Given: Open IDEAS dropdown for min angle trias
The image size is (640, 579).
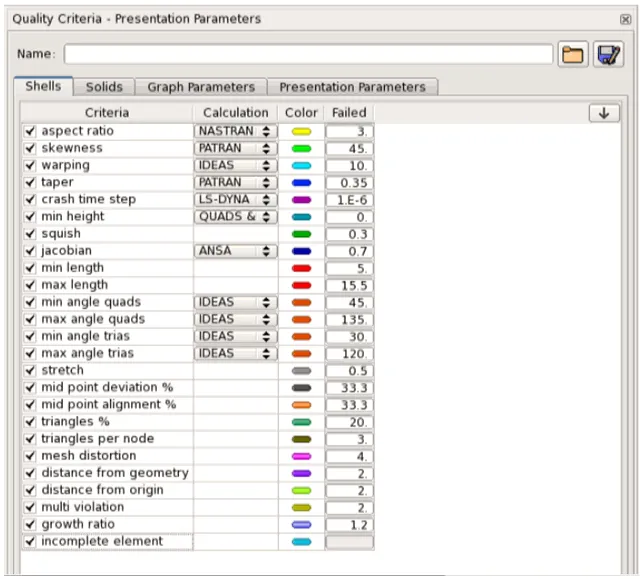Looking at the screenshot, I should 236,337.
